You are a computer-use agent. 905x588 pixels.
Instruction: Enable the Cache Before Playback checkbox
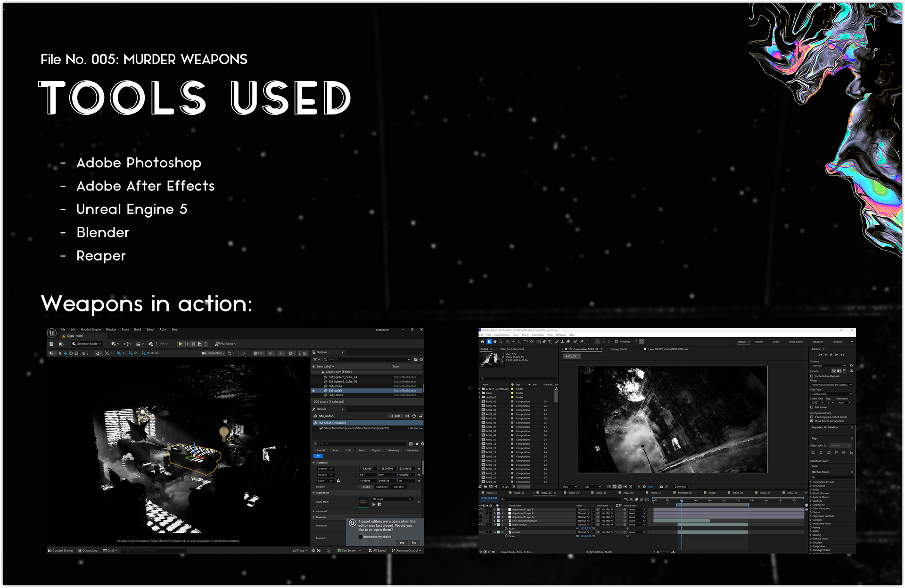[812, 376]
